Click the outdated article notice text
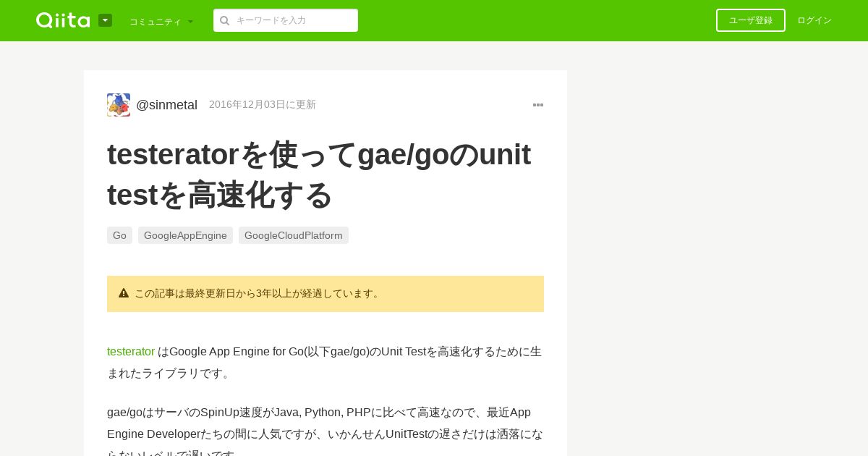The height and width of the screenshot is (456, 868). 258,293
